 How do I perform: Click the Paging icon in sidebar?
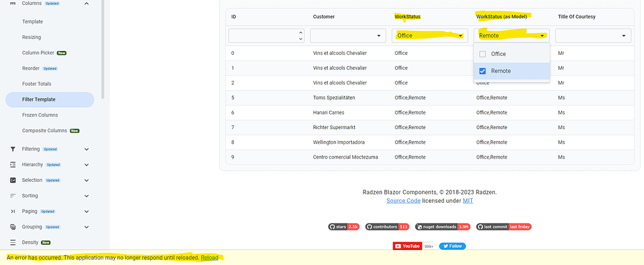coord(13,211)
